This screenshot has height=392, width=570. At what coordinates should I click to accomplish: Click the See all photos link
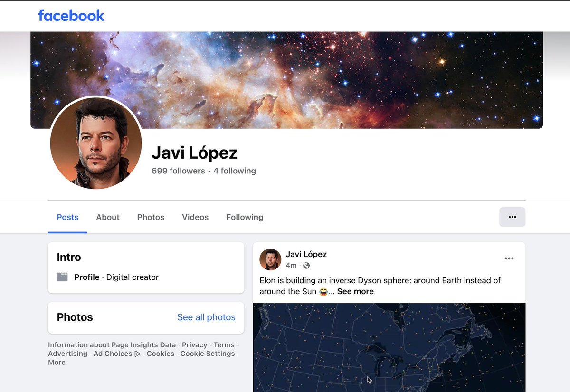(206, 317)
